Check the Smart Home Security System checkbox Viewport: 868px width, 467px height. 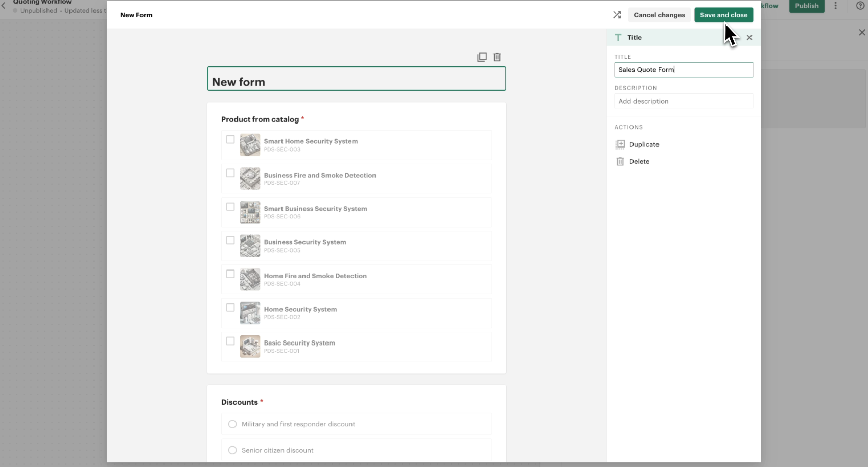(230, 139)
